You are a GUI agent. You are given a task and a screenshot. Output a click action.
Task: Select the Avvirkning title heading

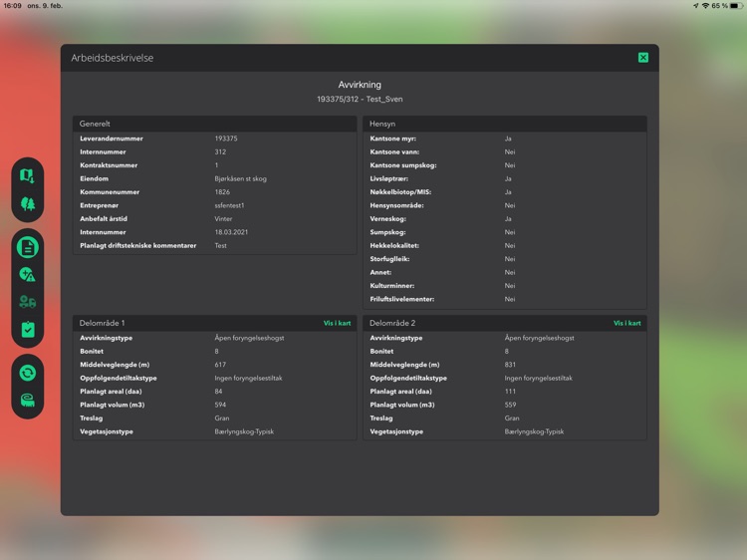coord(360,85)
